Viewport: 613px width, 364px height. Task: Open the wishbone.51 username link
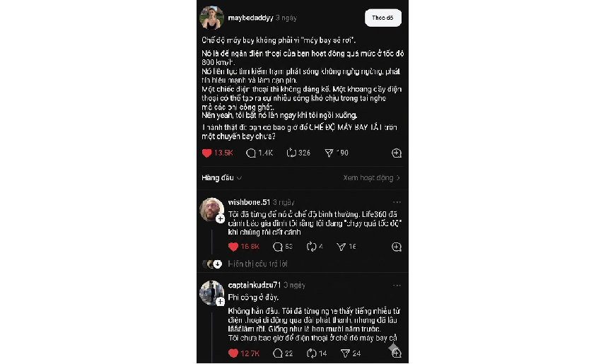coord(249,201)
